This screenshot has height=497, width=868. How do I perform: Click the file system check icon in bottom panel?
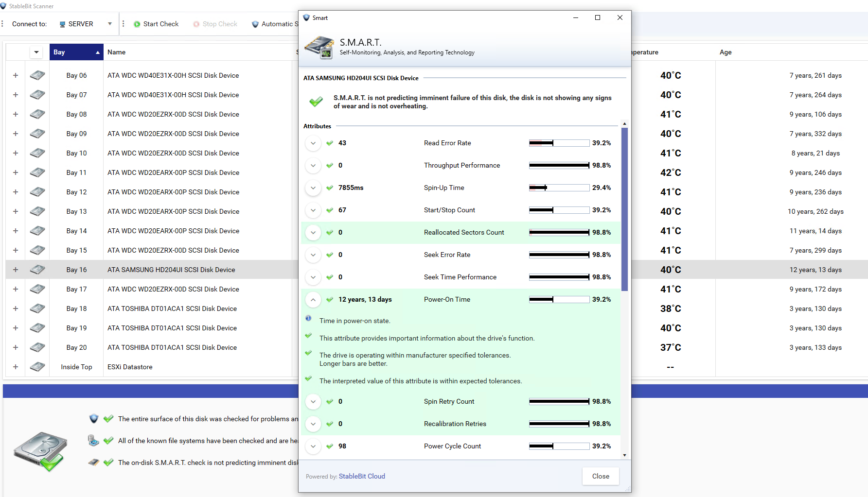coord(93,441)
